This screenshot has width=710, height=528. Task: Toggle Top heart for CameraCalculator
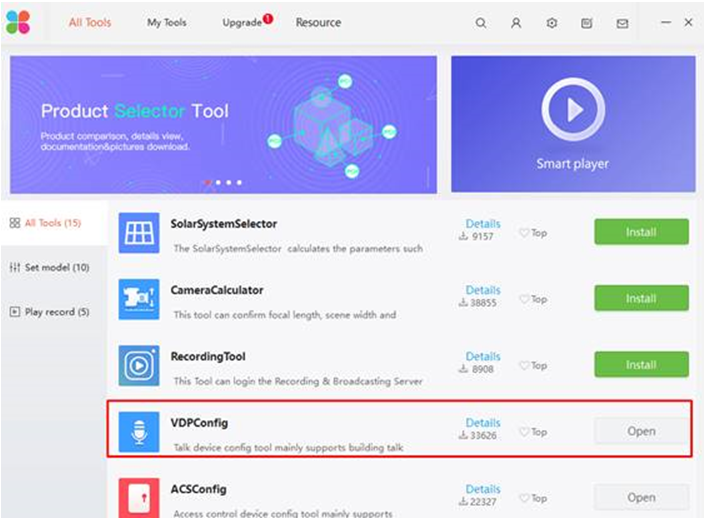point(524,299)
